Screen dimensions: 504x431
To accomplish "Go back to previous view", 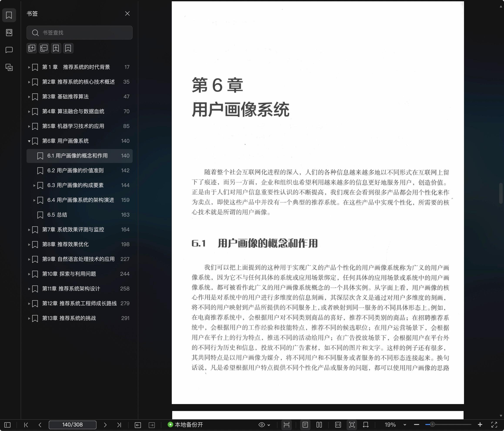I will pos(138,425).
